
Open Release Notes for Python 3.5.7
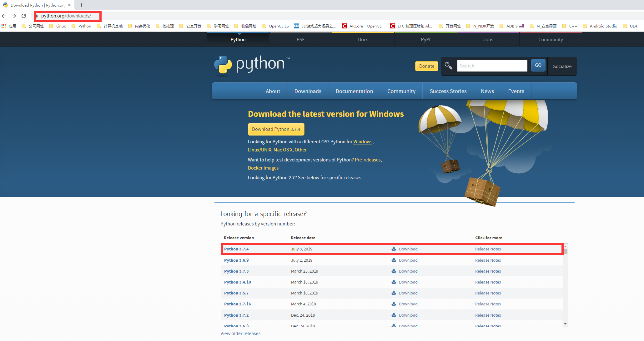[488, 293]
